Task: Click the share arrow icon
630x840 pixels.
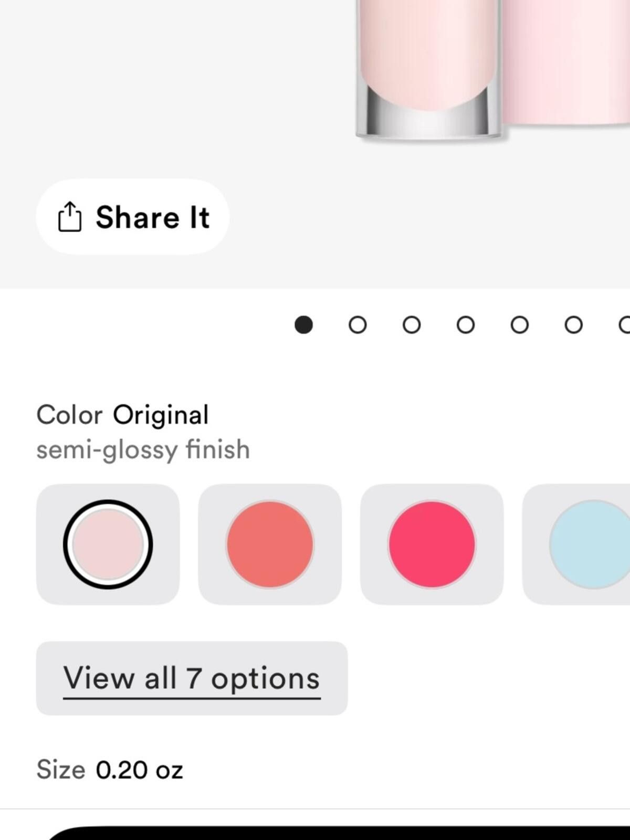Action: pos(69,216)
